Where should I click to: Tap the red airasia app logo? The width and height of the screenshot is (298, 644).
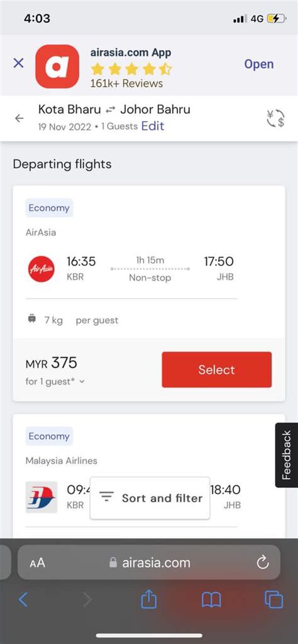coord(57,67)
